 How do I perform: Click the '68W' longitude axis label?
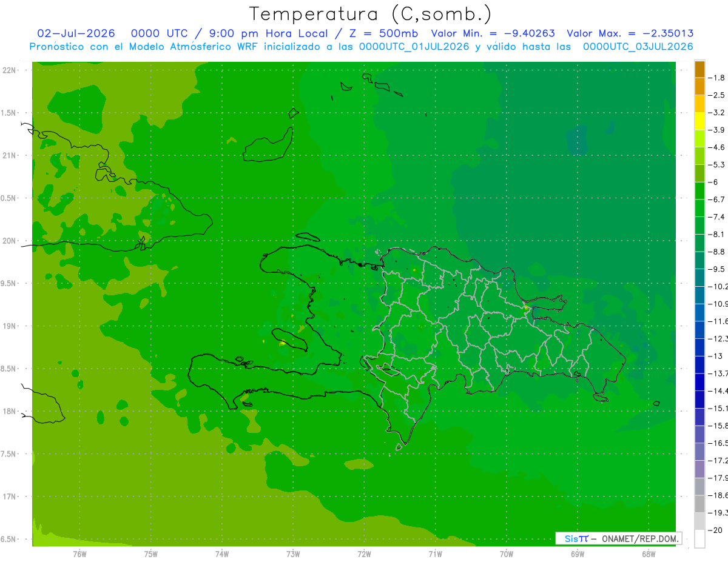click(649, 554)
